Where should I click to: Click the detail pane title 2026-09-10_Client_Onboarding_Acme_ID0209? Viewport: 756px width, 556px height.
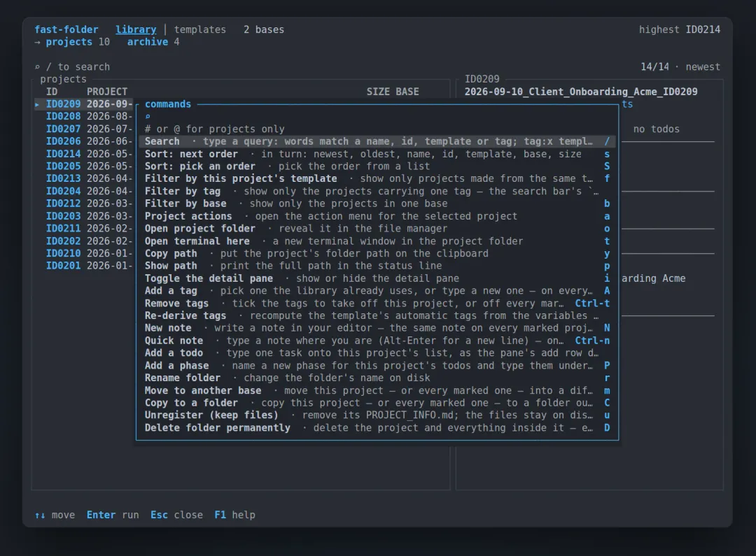pyautogui.click(x=581, y=92)
